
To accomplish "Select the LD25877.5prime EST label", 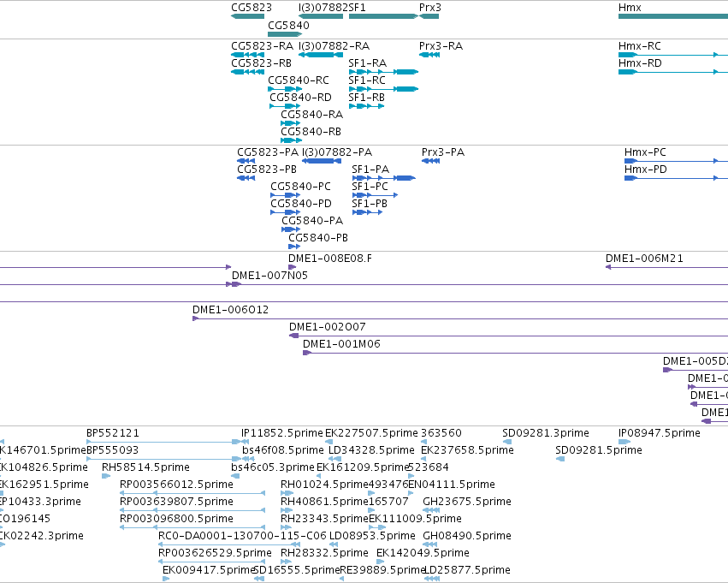I will point(467,571).
